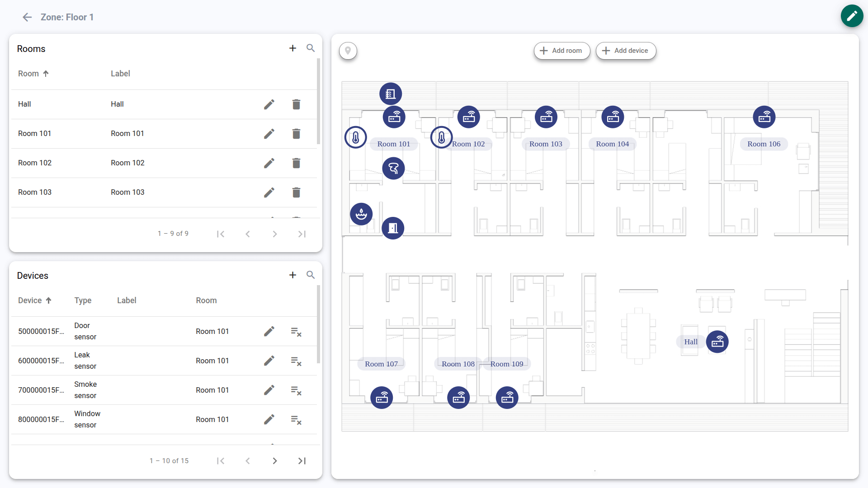Click the door sensor icon on floor plan
This screenshot has width=868, height=488.
(393, 228)
